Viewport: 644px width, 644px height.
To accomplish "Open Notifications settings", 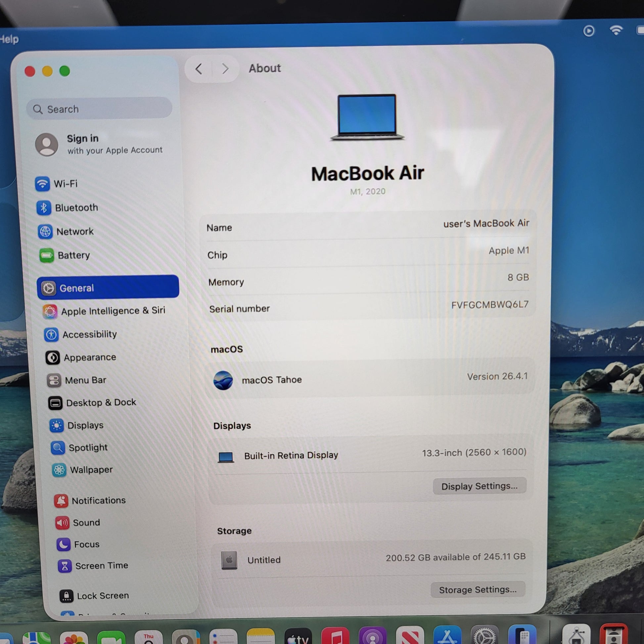I will [x=98, y=500].
